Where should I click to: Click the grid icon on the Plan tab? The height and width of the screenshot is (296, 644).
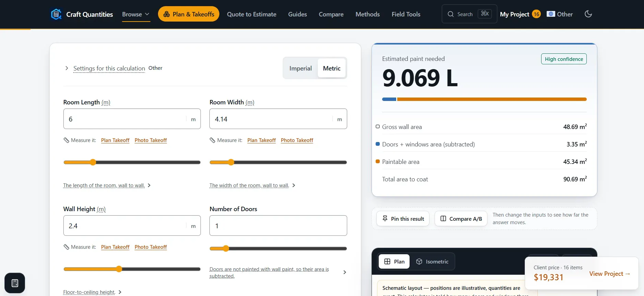(387, 261)
